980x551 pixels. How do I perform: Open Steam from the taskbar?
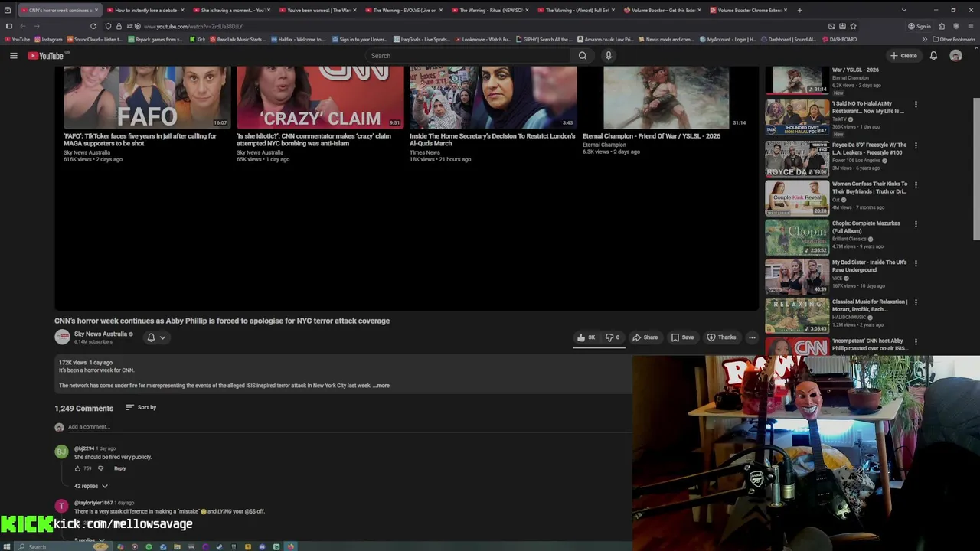tap(219, 546)
